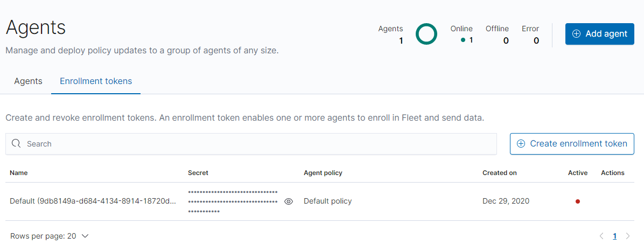Click the masked secret token text
644x251 pixels.
(233, 201)
